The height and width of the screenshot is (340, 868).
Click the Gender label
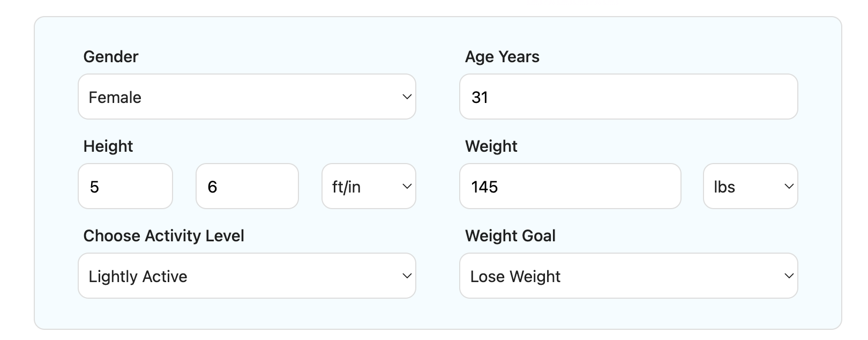110,56
